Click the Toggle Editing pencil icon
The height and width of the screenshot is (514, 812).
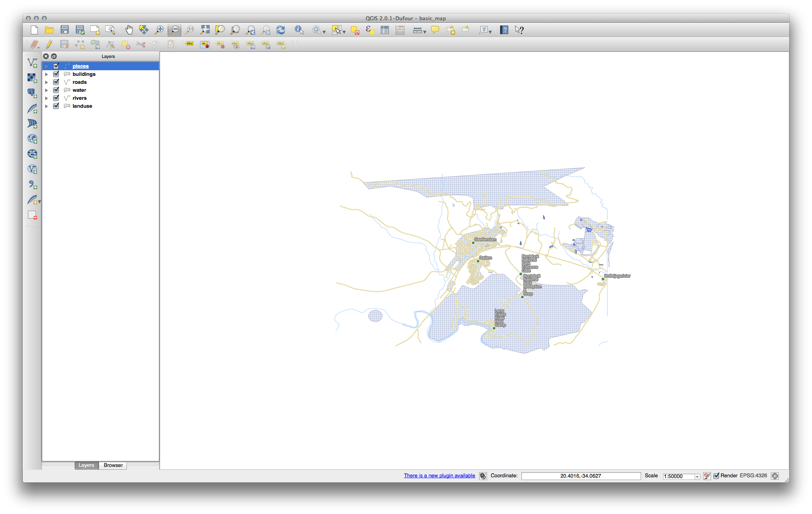(49, 44)
